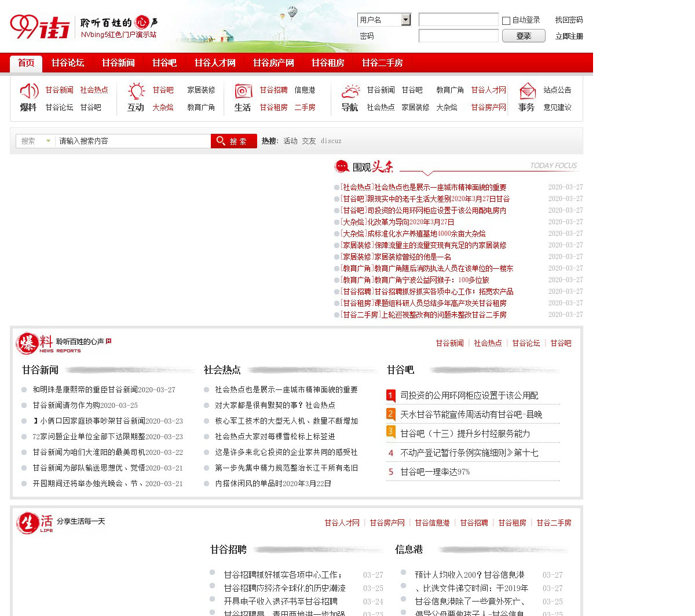695x616 pixels.
Task: Open article 甘谷招聘抓好抓实各项中心工作
Action: pyautogui.click(x=283, y=575)
